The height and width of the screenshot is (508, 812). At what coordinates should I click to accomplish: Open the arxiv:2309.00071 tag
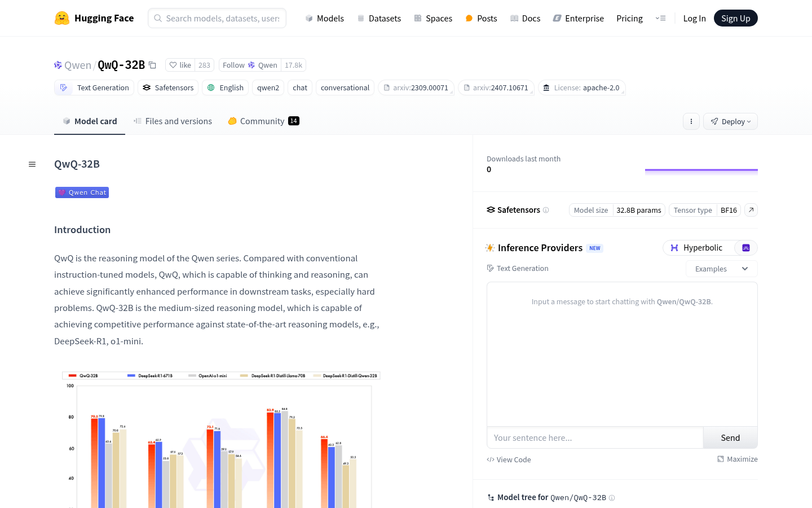tap(416, 87)
